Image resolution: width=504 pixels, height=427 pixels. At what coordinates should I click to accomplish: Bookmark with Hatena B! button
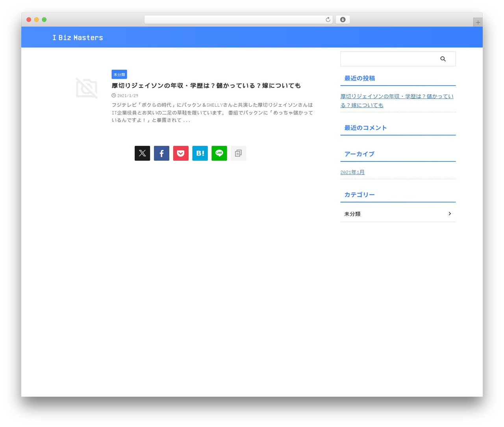[x=200, y=153]
